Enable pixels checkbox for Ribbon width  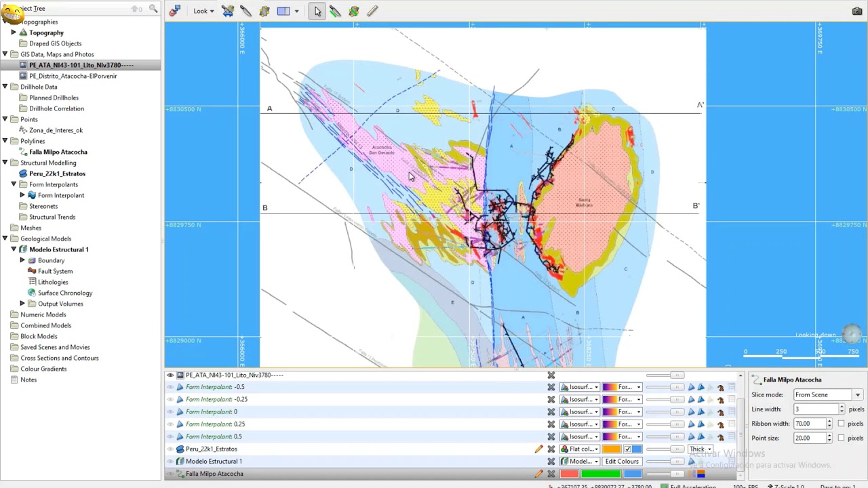841,424
